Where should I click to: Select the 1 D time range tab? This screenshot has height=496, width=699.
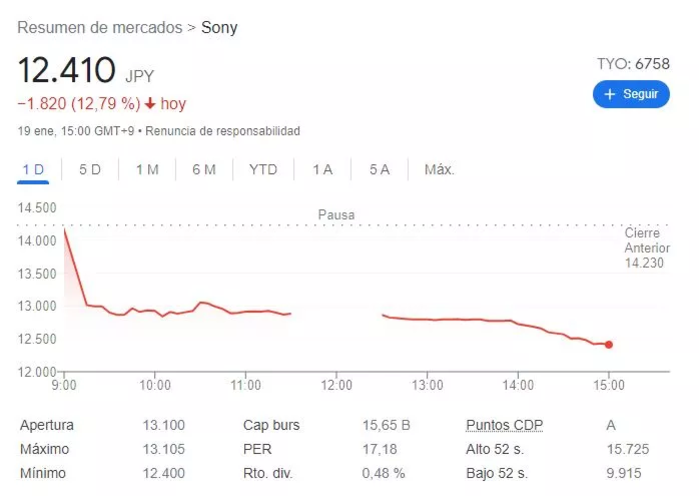(x=33, y=169)
